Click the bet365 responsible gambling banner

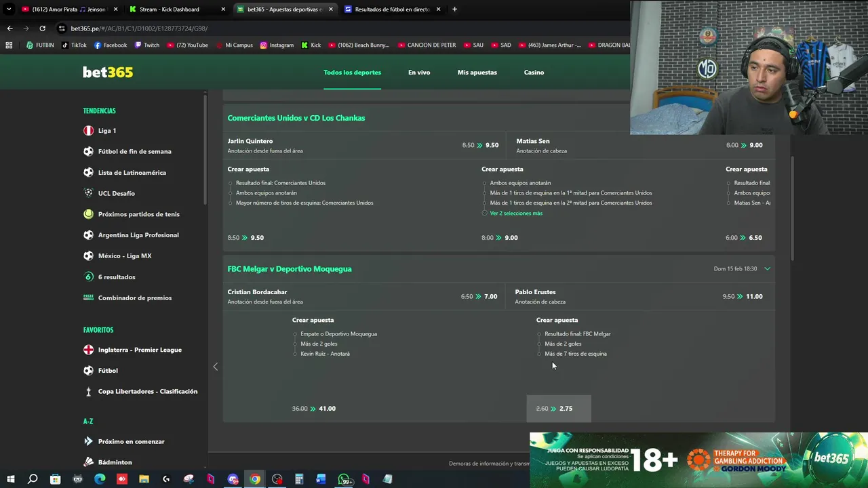698,460
